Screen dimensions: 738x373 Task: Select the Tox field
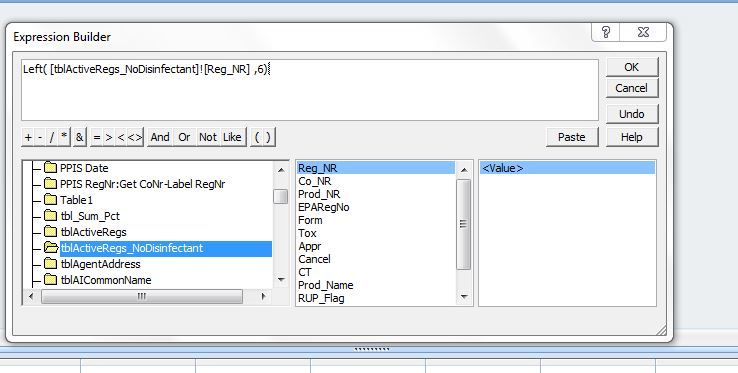[307, 233]
